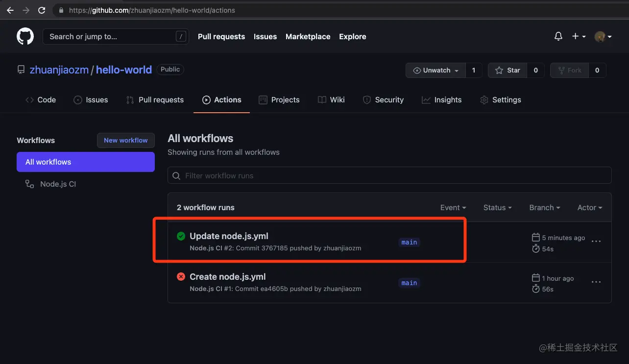Open Issues in the top navigation
The width and height of the screenshot is (629, 364).
pos(265,37)
